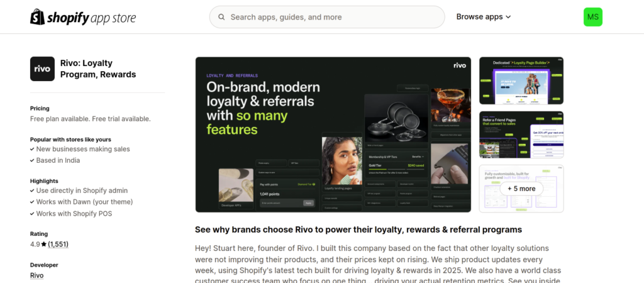Screen dimensions: 644x283
Task: Open the main loyalty & referrals screenshot
Action: [333, 135]
